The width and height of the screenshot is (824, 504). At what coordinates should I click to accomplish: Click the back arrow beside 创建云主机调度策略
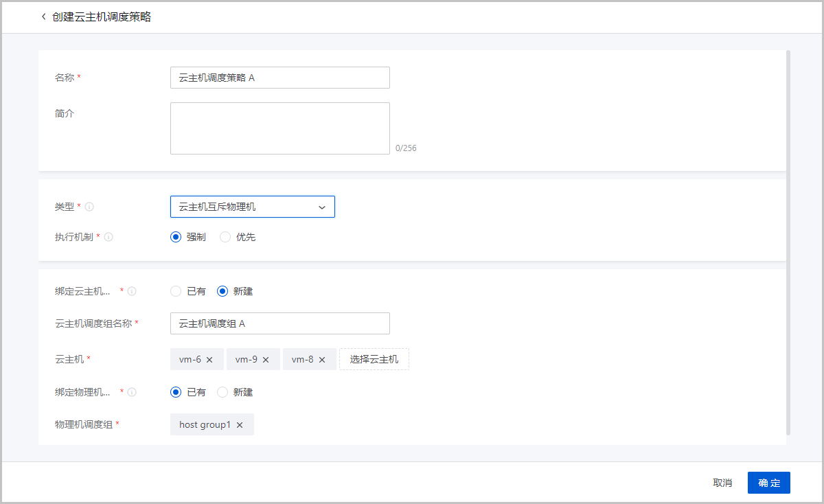point(44,17)
